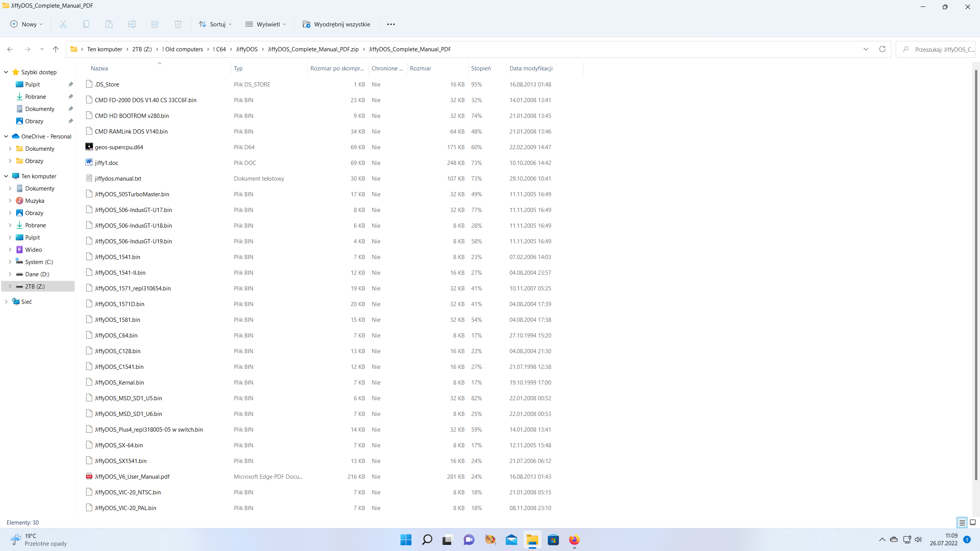Click the Przeszukaj search field

pos(936,49)
